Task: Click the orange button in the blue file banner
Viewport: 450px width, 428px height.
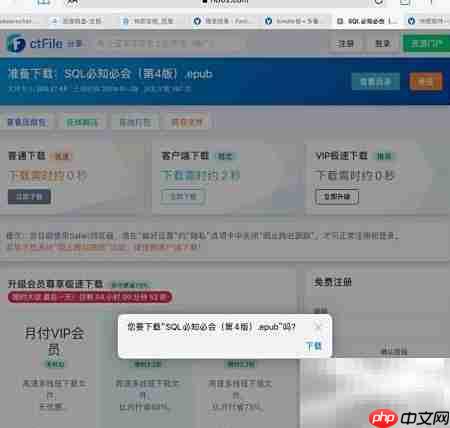Action: click(426, 82)
